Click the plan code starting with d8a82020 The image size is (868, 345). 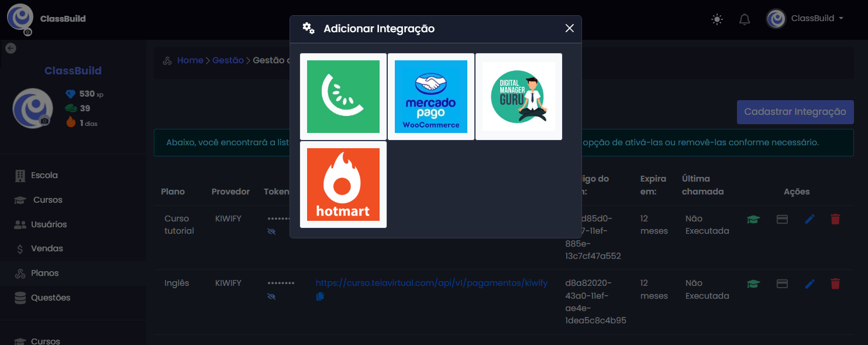click(x=596, y=302)
